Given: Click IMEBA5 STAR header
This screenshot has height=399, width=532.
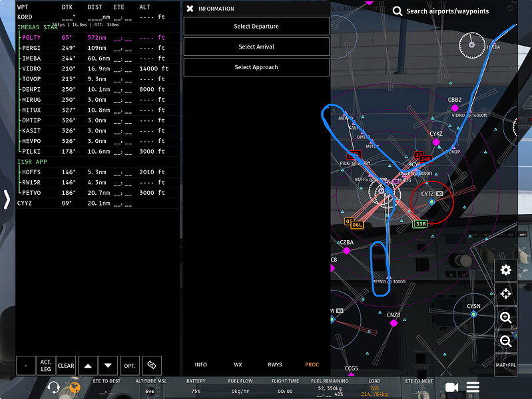Looking at the screenshot, I should click(37, 27).
